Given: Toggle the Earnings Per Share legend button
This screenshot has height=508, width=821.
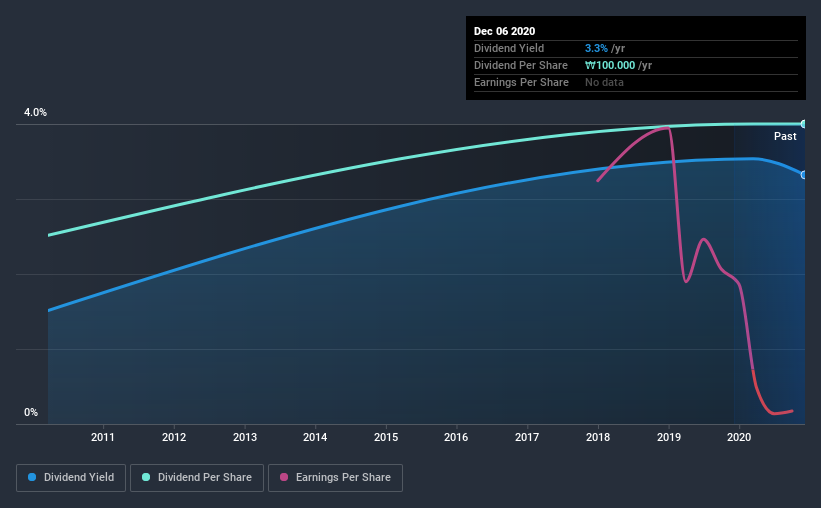Looking at the screenshot, I should pos(335,478).
